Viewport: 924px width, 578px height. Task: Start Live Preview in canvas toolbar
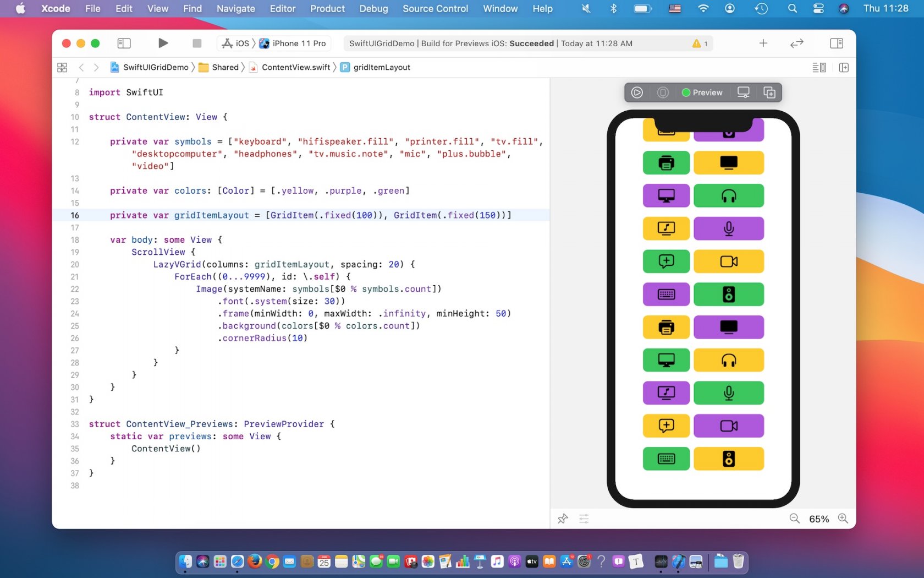(637, 92)
